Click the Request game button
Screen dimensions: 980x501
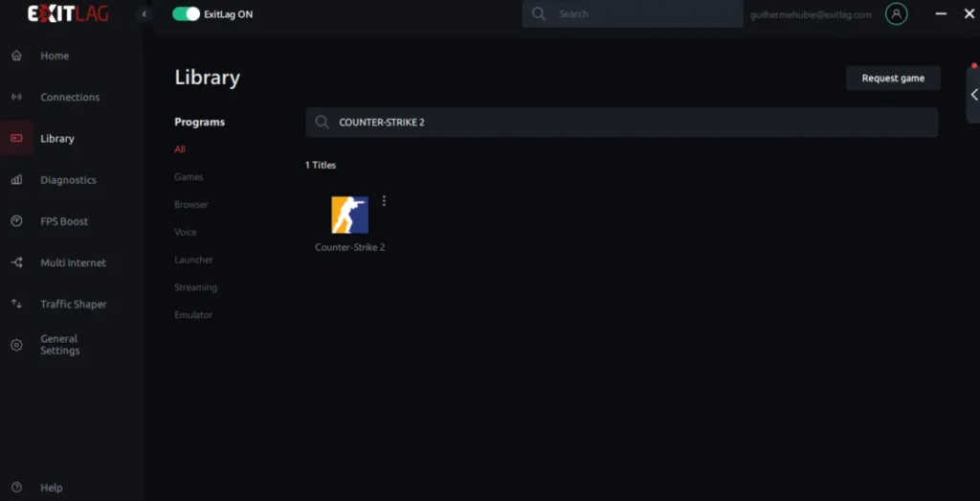click(893, 79)
